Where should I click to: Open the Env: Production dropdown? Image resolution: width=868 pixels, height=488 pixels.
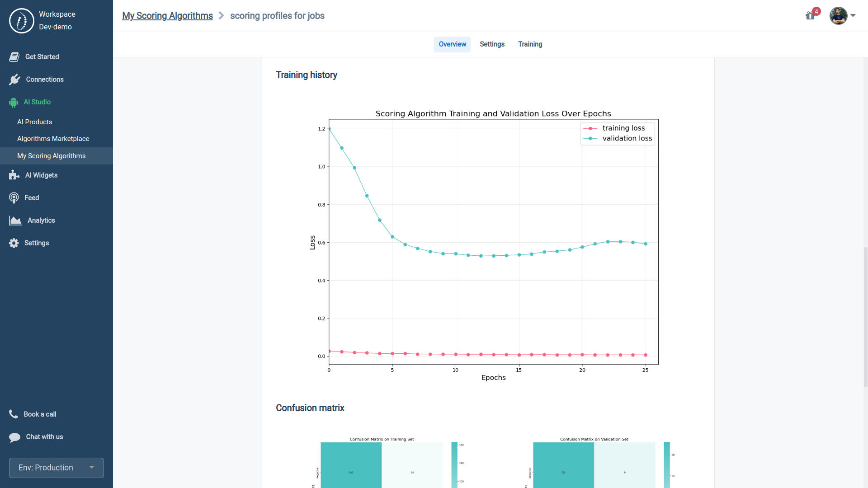click(x=57, y=468)
